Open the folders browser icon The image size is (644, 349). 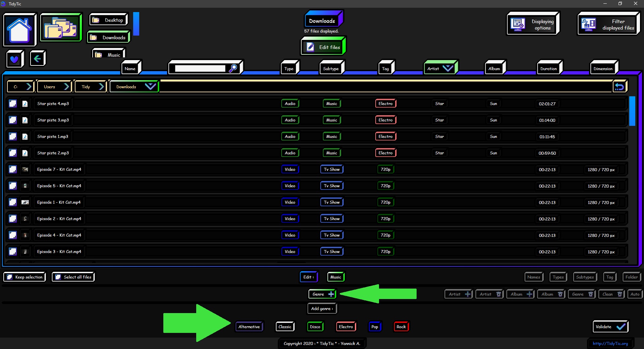pos(61,28)
